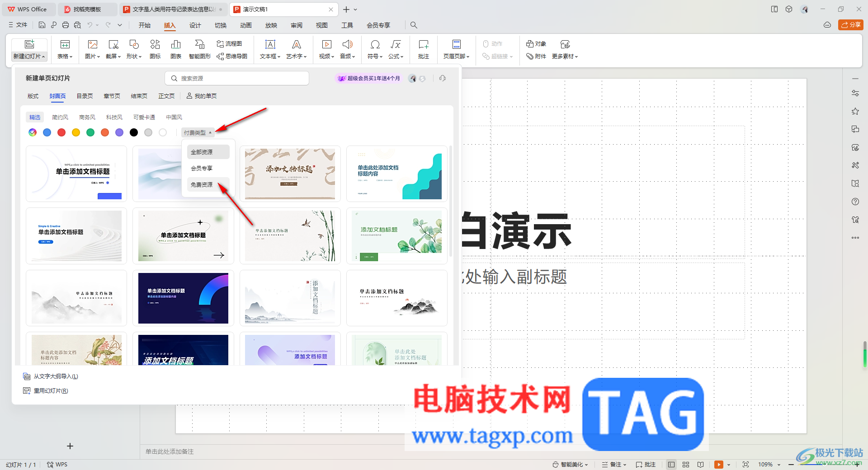Open the 我的单页 section
868x470 pixels.
click(x=202, y=96)
